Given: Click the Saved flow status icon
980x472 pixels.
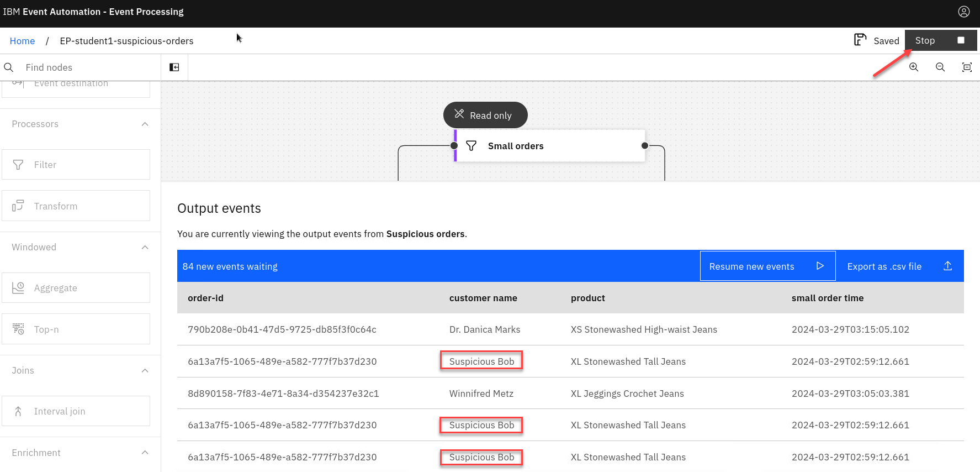Looking at the screenshot, I should [x=860, y=40].
